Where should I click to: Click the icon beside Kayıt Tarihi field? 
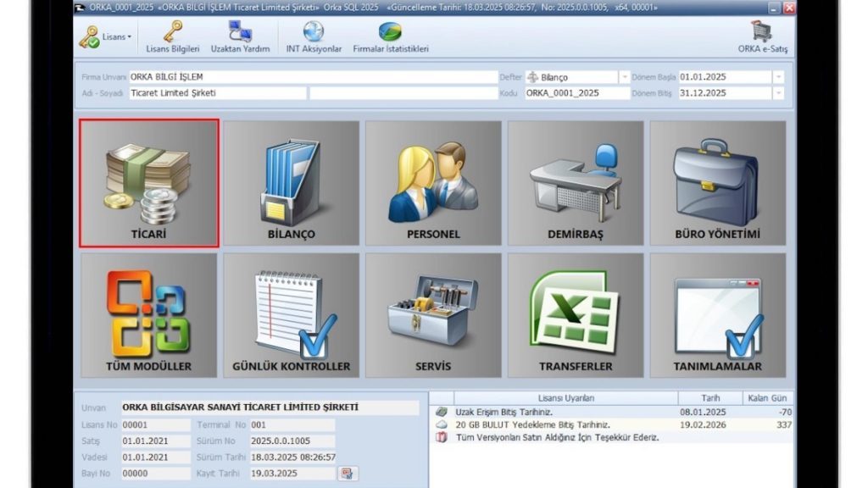point(347,474)
